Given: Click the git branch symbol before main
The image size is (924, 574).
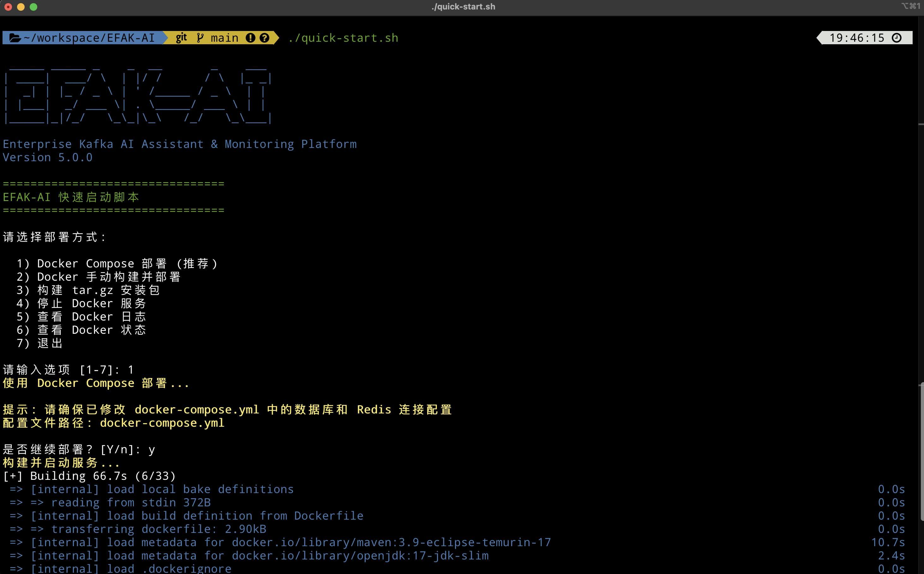Looking at the screenshot, I should (x=200, y=38).
